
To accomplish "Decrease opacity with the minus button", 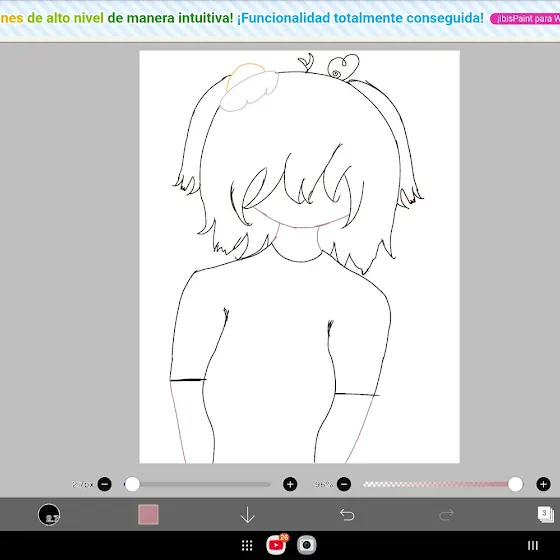I will coord(344,484).
